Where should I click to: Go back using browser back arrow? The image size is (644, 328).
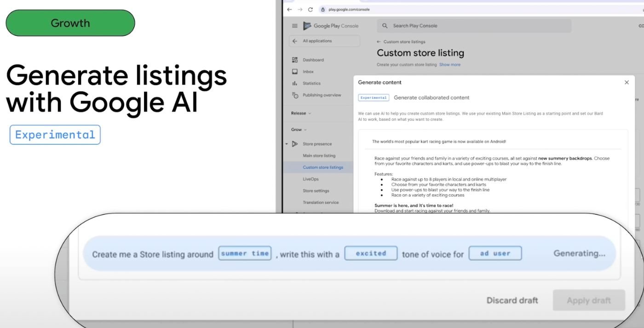(x=289, y=9)
